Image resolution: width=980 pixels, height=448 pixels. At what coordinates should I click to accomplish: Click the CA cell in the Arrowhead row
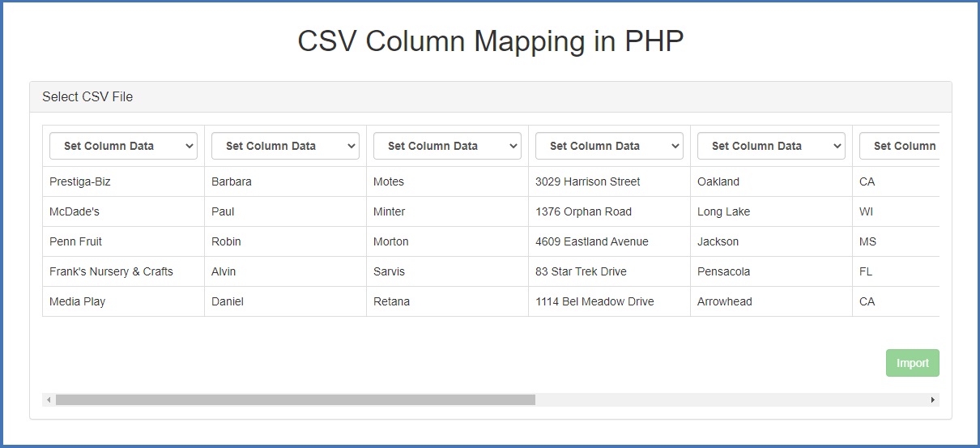tap(896, 301)
